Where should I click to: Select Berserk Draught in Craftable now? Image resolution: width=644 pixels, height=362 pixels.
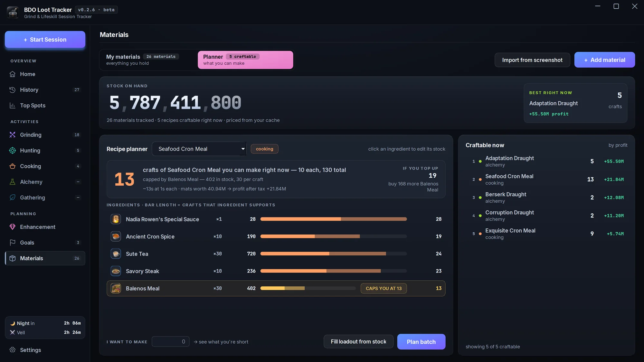546,198
